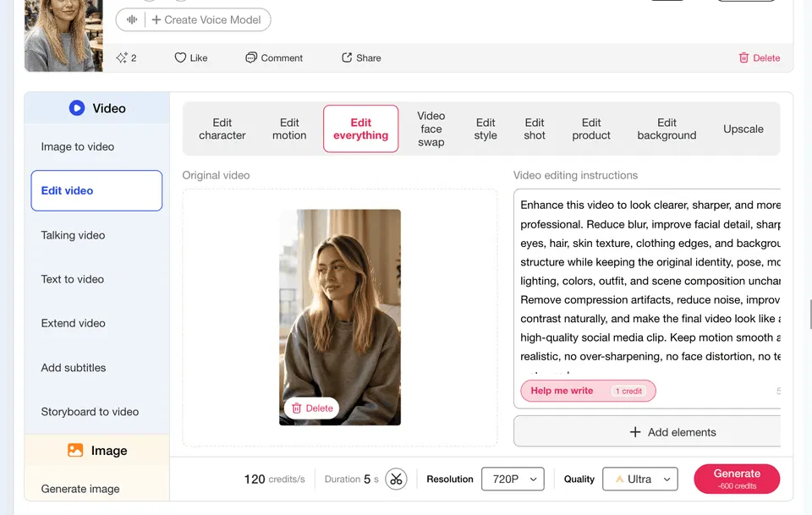Image resolution: width=812 pixels, height=515 pixels.
Task: Switch to the Edit style tab
Action: (x=486, y=129)
